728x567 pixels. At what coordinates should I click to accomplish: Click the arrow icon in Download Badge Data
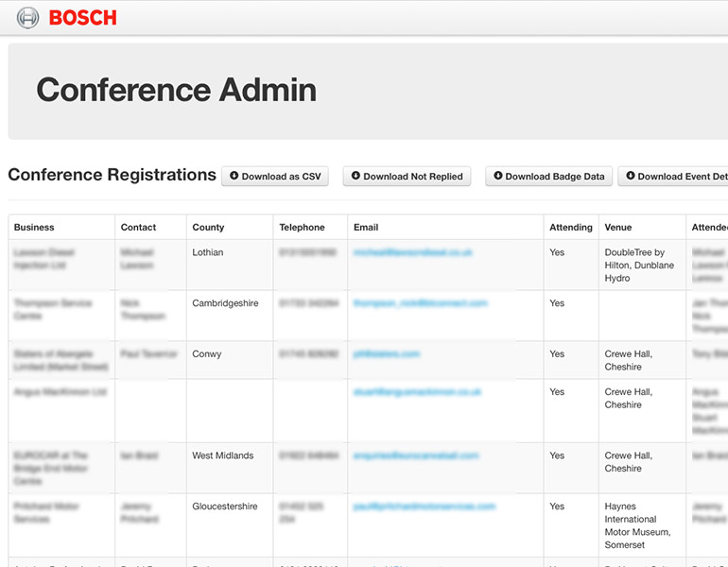pos(497,176)
